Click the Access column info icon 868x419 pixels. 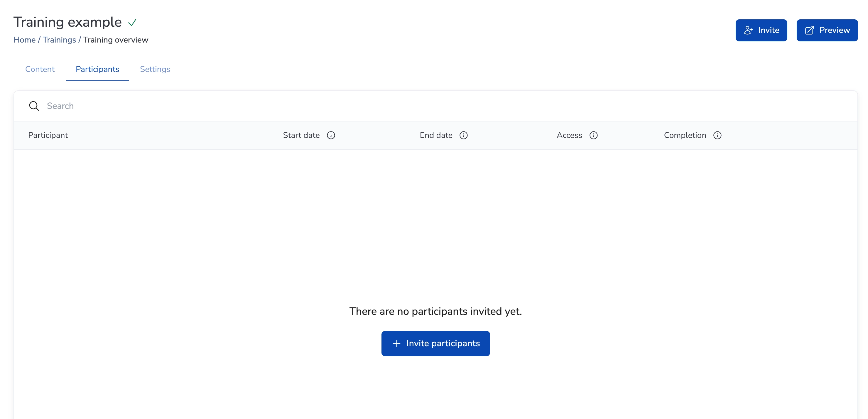click(x=593, y=135)
